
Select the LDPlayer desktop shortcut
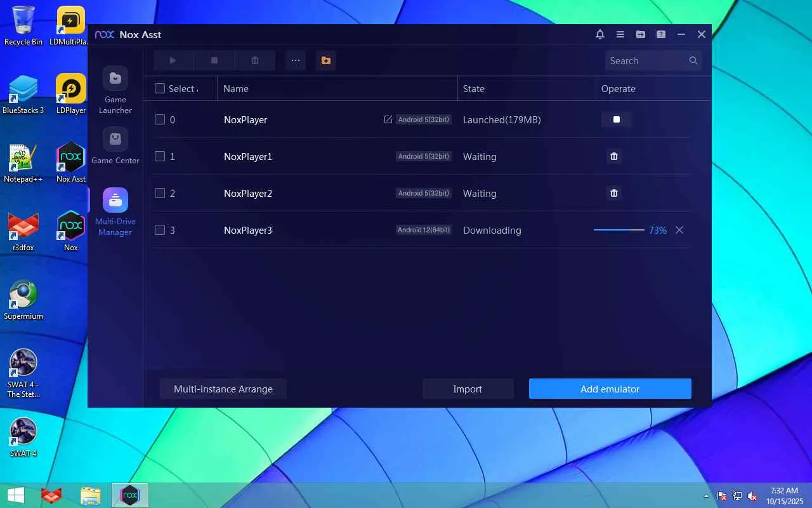[71, 95]
